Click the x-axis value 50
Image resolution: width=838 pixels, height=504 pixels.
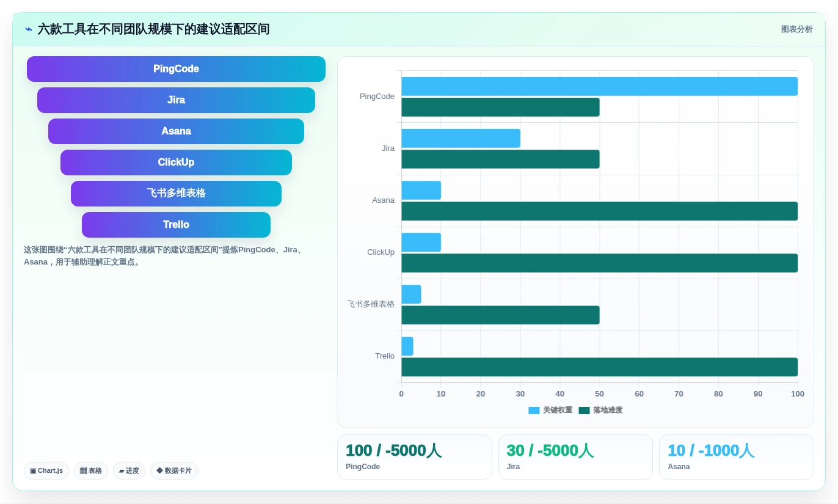tap(600, 394)
